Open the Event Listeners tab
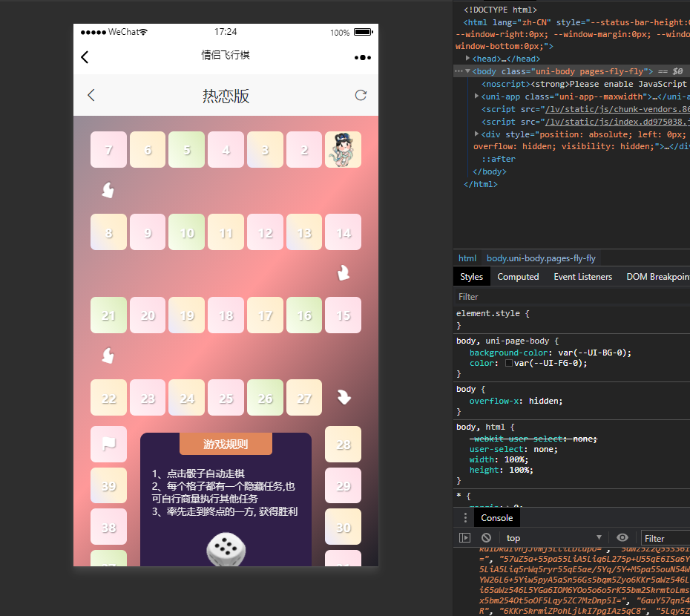The height and width of the screenshot is (616, 690). pyautogui.click(x=582, y=277)
